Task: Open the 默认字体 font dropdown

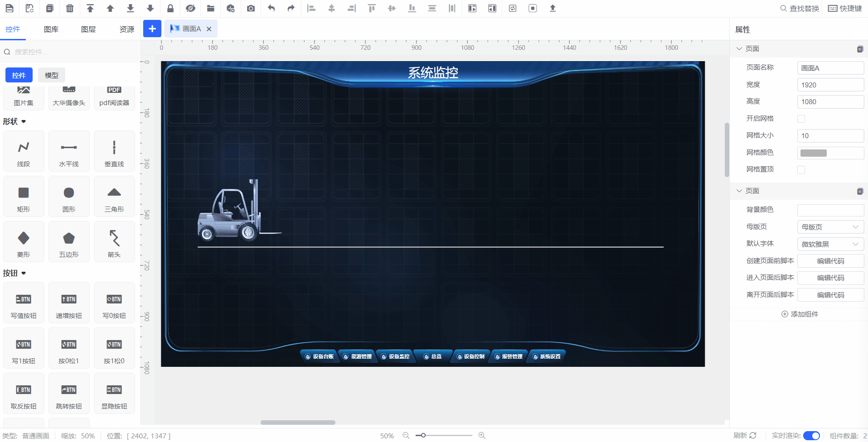Action: point(830,244)
